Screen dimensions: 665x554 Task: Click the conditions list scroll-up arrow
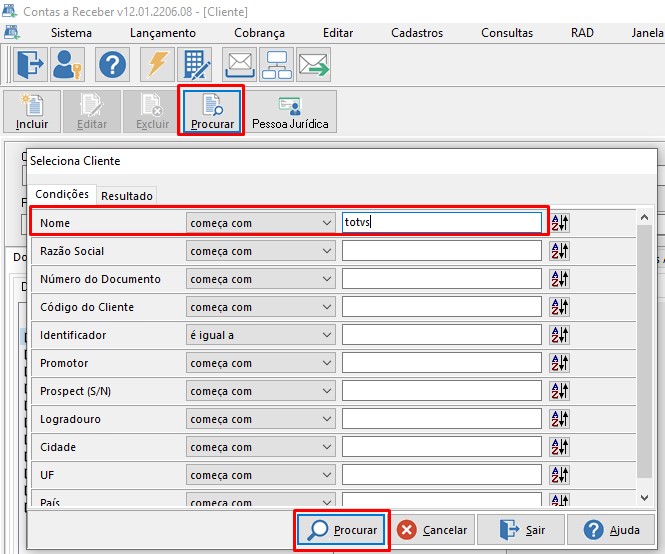(645, 218)
